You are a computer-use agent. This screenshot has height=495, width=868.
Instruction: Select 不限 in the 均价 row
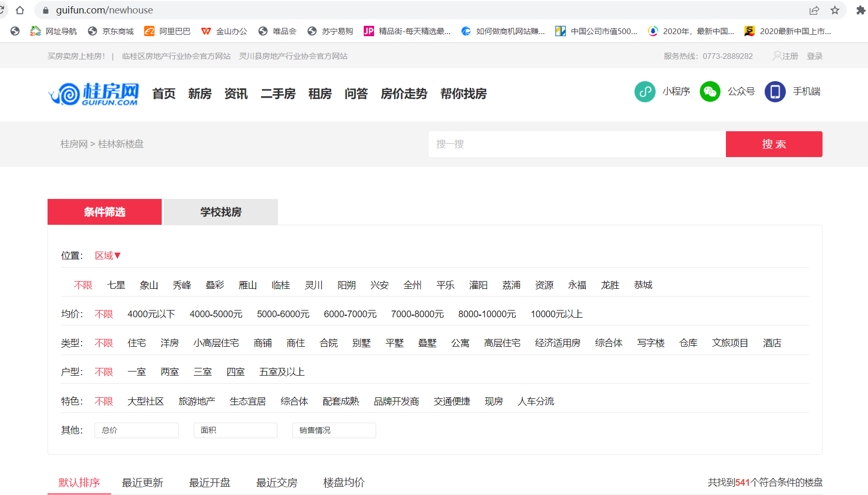click(104, 314)
